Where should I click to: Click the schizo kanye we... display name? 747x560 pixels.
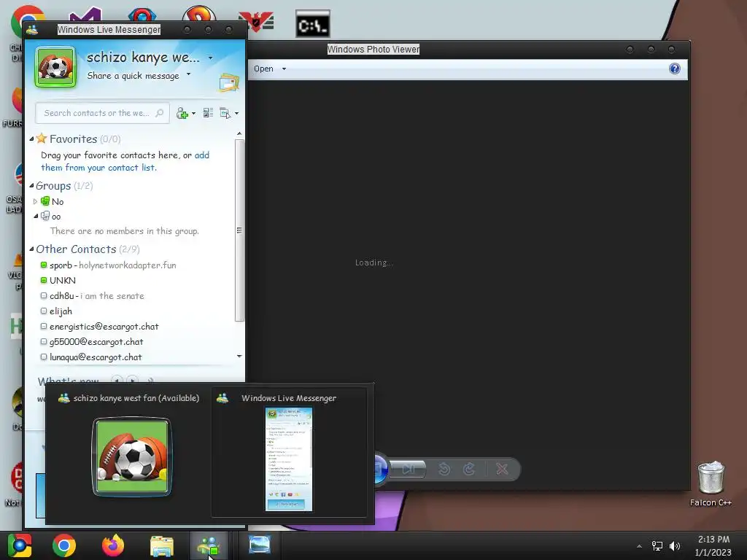click(x=143, y=58)
